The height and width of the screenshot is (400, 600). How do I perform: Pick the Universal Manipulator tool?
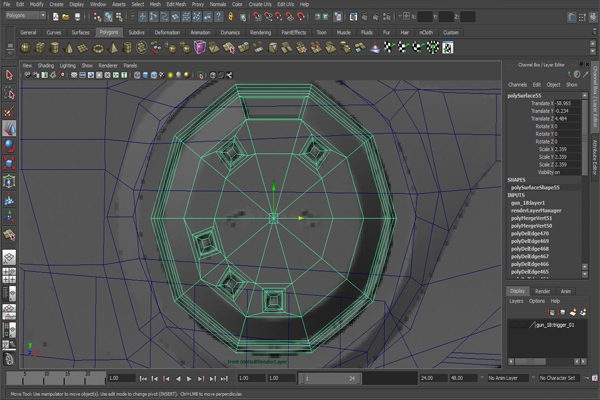[x=9, y=181]
